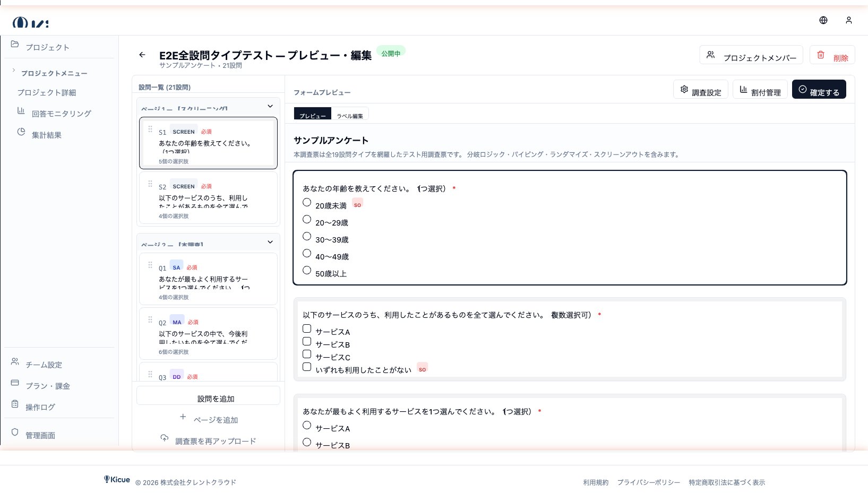Select the 20〜29歳 radio button
This screenshot has height=493, width=868.
[307, 220]
